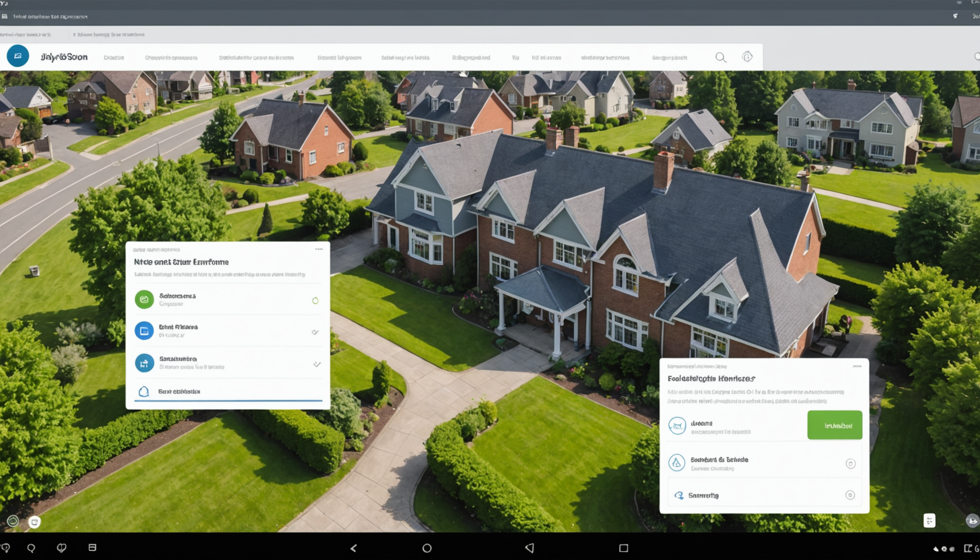The image size is (980, 560).
Task: Click the small blue icon in bottom row
Action: [x=679, y=495]
